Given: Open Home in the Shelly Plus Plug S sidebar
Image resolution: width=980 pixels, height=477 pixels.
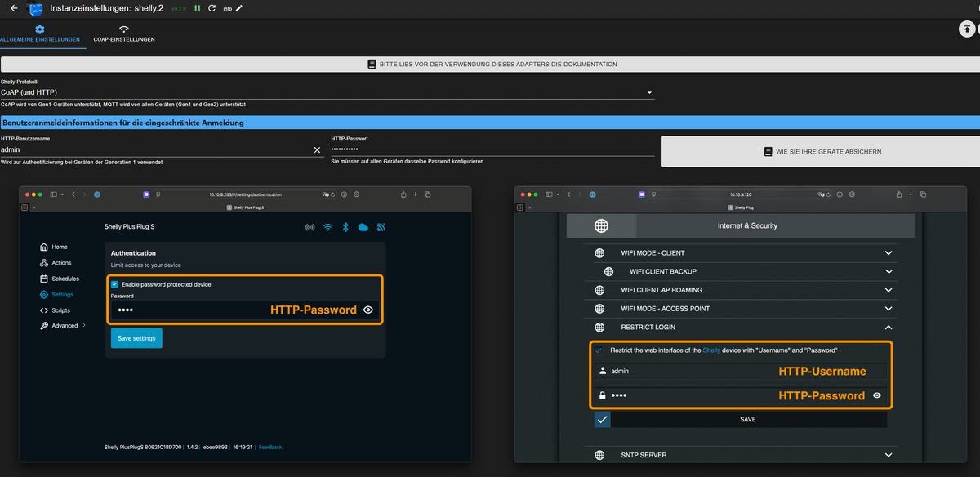Looking at the screenshot, I should [54, 247].
